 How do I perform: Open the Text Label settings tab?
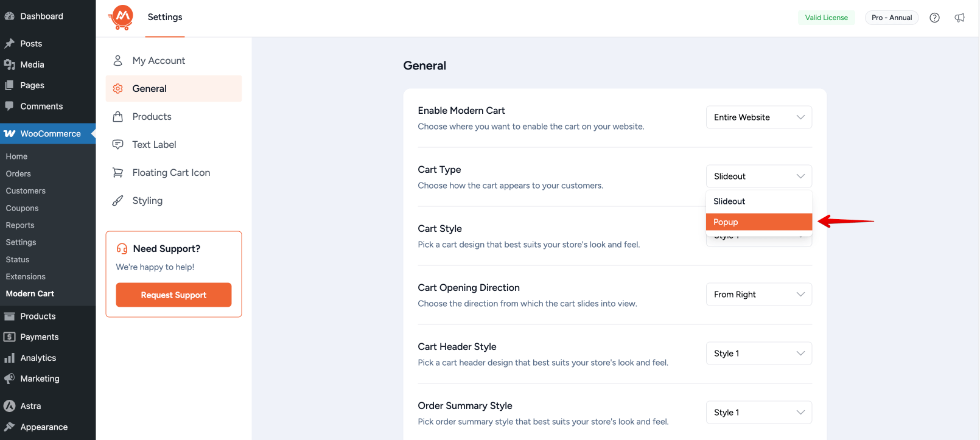(x=173, y=144)
